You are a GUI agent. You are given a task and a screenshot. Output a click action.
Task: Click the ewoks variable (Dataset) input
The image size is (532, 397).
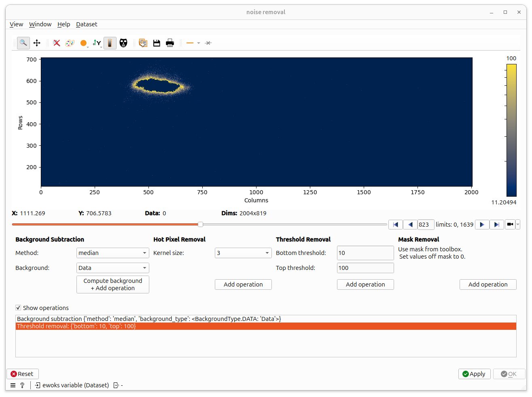(72, 385)
